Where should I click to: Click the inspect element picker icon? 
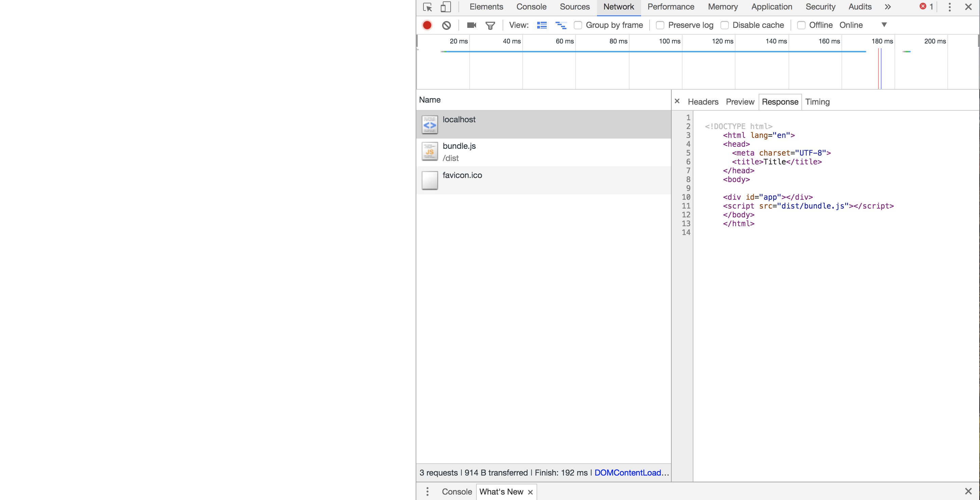click(427, 7)
